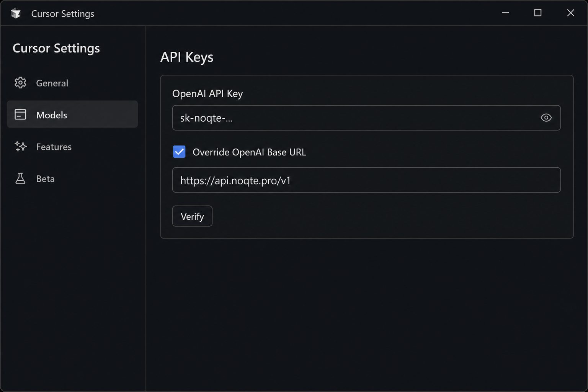Click the Beta flask icon
The height and width of the screenshot is (392, 588).
pyautogui.click(x=20, y=178)
